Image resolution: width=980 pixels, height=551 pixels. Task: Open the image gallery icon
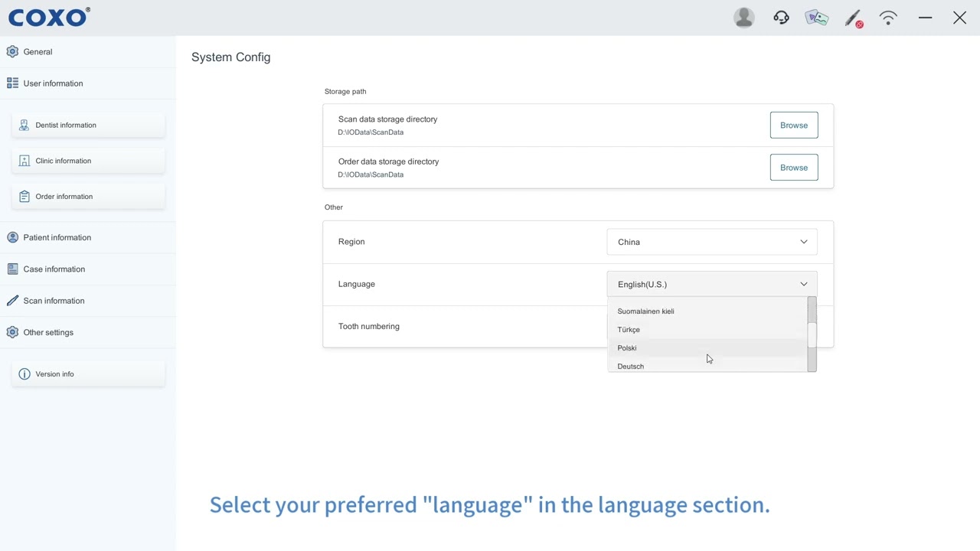(817, 18)
